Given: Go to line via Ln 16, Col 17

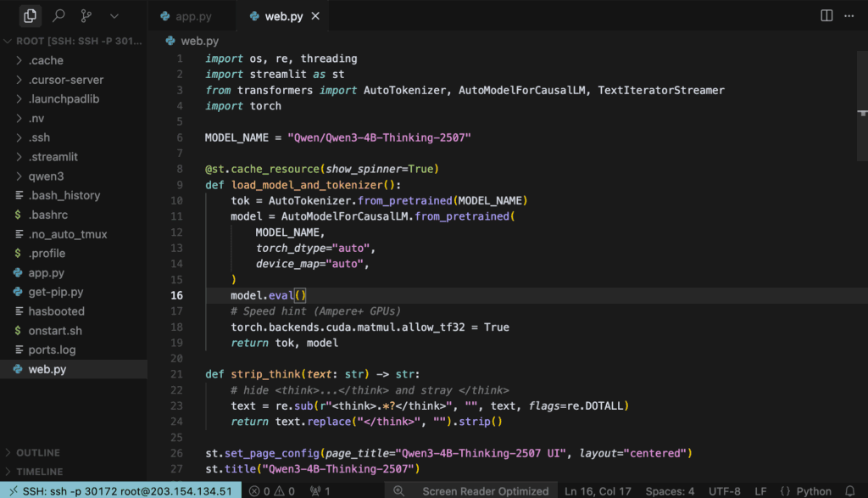Looking at the screenshot, I should click(598, 491).
